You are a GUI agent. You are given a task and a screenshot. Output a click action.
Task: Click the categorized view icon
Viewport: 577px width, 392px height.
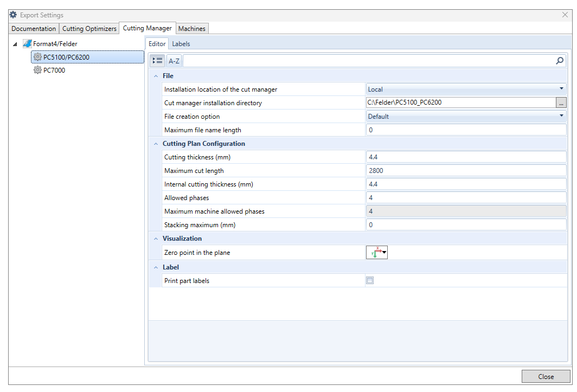[x=157, y=61]
